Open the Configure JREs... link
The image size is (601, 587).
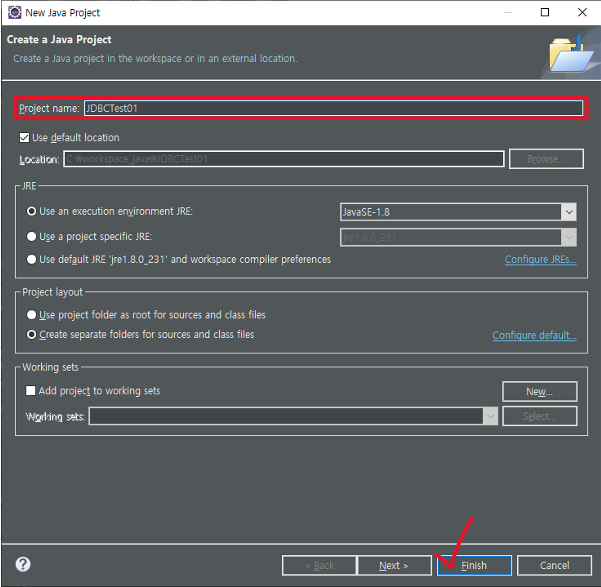coord(540,260)
